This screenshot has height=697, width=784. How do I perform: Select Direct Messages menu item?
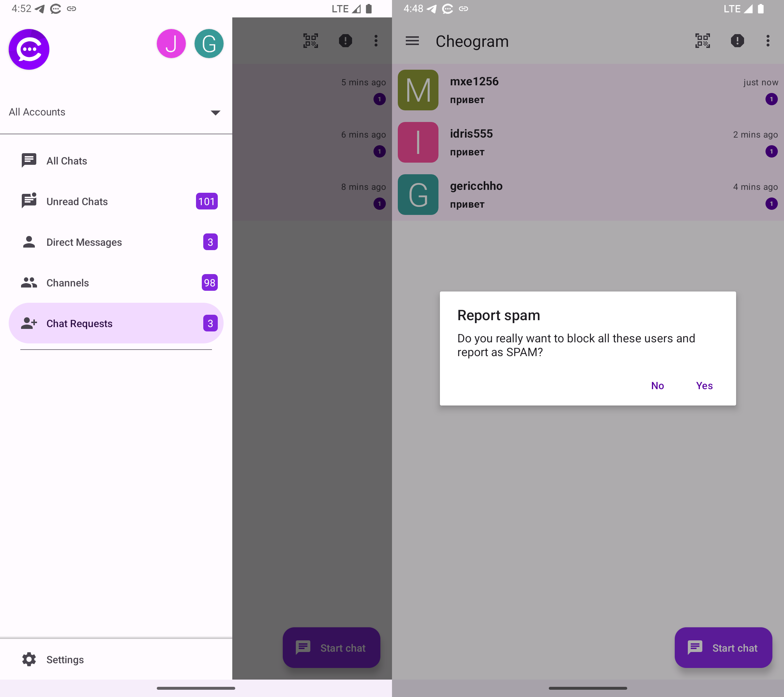[x=115, y=241]
